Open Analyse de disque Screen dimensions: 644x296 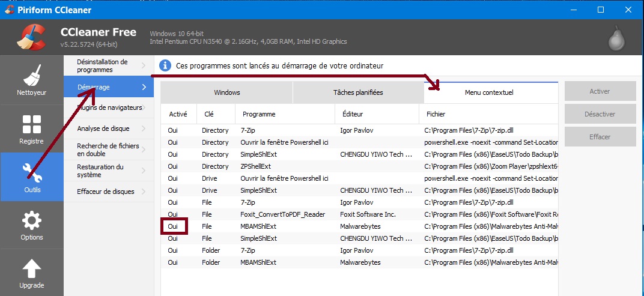[x=109, y=128]
